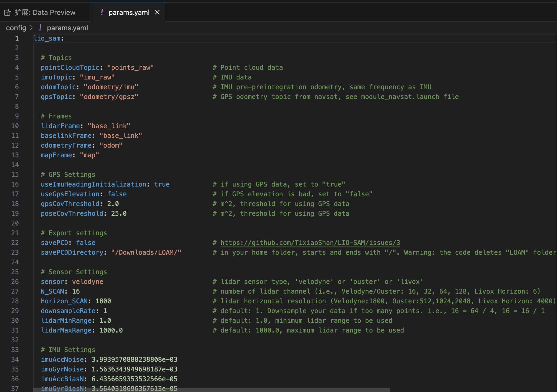Click the N_SCAN value 16

(76, 291)
